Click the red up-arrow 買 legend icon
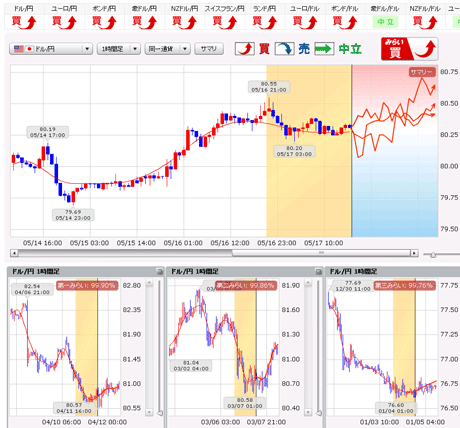Viewport: 460px width, 428px height. click(245, 49)
